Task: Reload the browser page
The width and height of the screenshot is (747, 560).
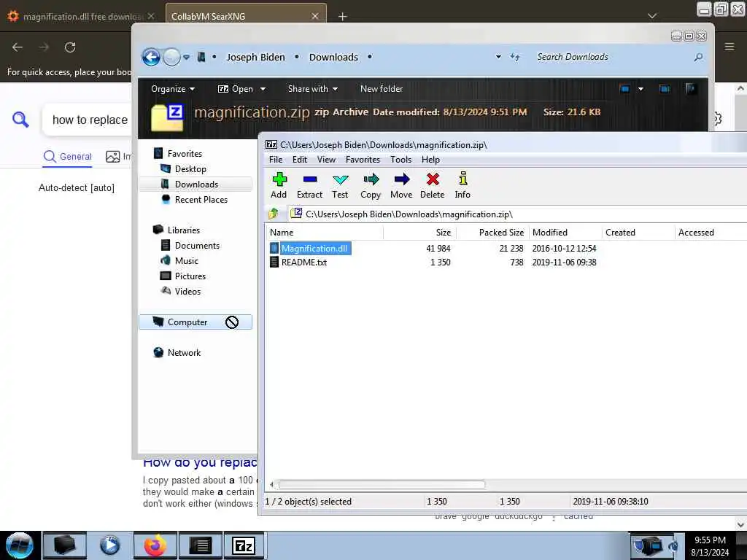Action: pyautogui.click(x=70, y=47)
